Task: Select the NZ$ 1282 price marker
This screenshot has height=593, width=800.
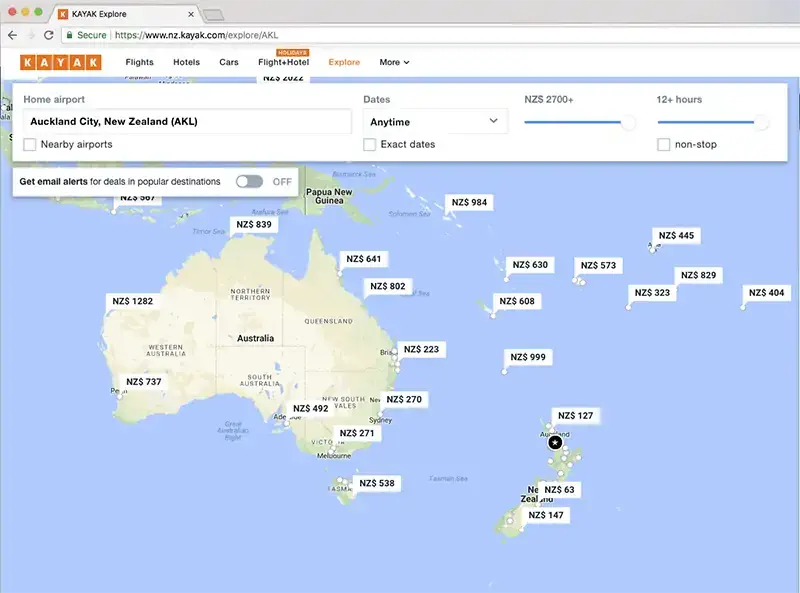Action: (133, 301)
